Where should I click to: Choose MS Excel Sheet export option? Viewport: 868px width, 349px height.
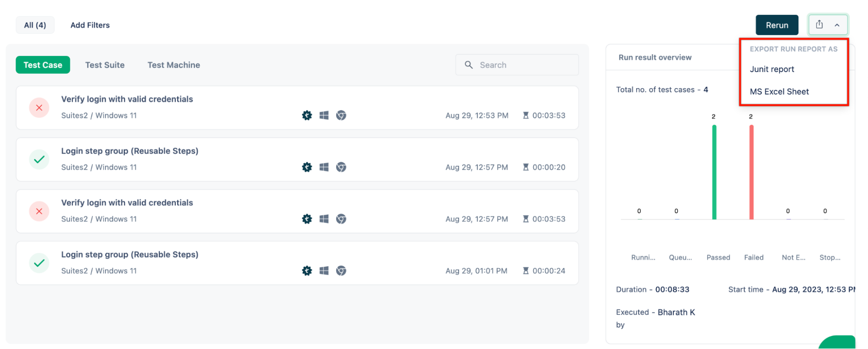tap(779, 92)
